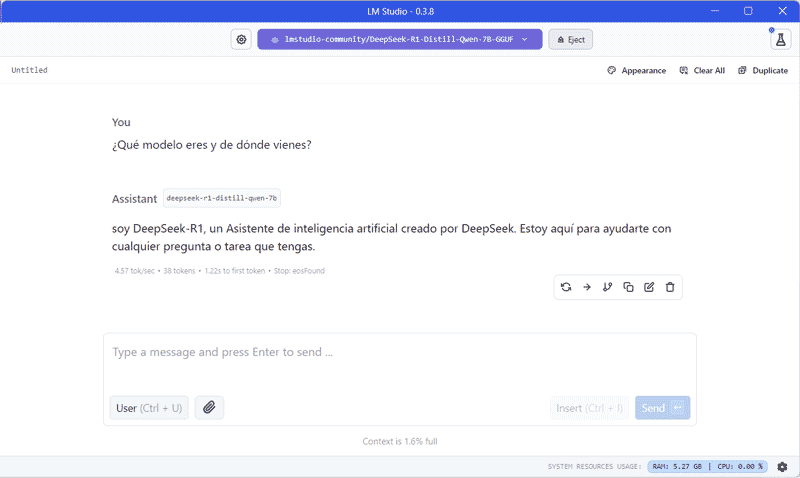The width and height of the screenshot is (800, 478).
Task: Regenerate the assistant response
Action: (566, 287)
